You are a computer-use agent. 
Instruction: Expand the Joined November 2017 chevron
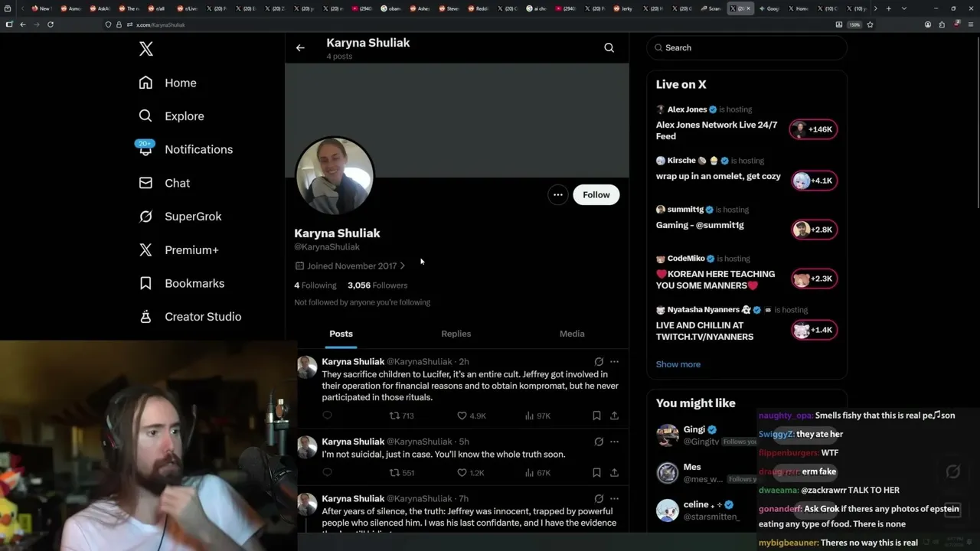[x=402, y=266]
